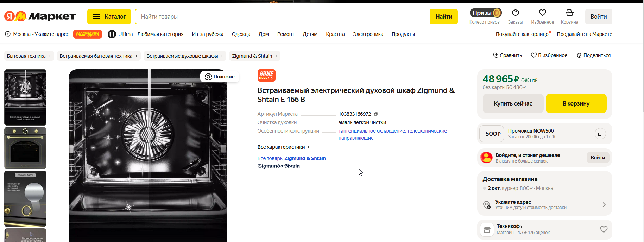
Task: Expand the Бытовая техника breadcrumb
Action: 29,56
